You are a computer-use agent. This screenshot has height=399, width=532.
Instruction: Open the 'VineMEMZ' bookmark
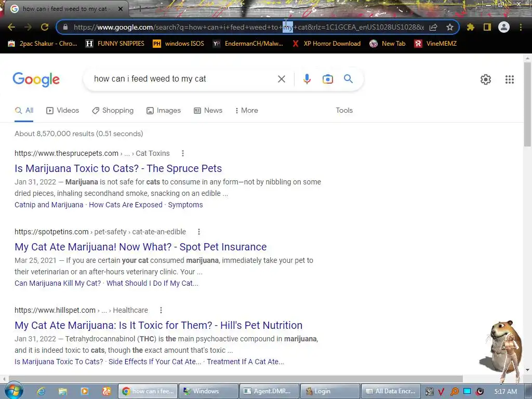(435, 44)
